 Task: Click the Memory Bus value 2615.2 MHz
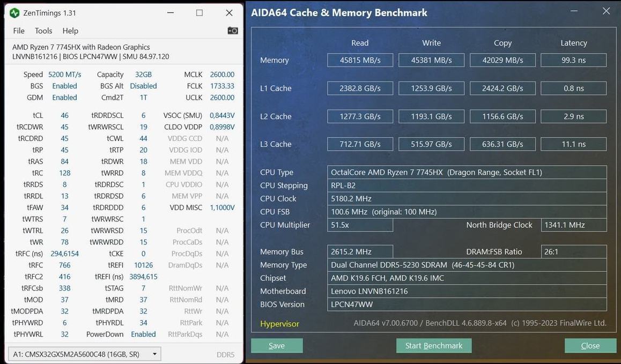click(x=360, y=251)
